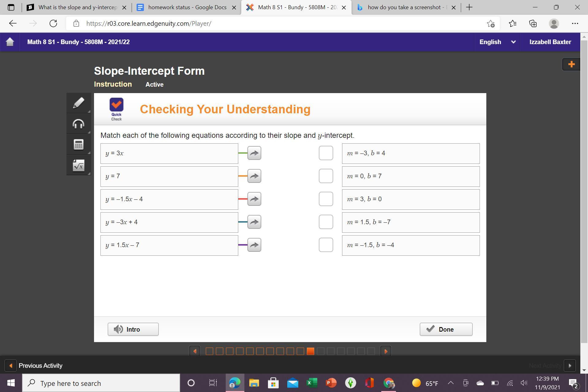Screen dimensions: 588x392
Task: Go to next slide with right arrow
Action: click(x=386, y=351)
